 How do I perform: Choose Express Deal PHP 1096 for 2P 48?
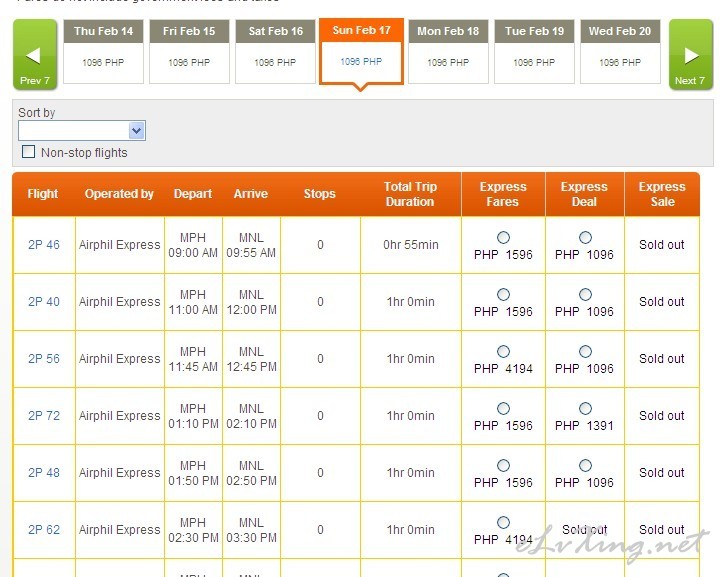point(585,465)
